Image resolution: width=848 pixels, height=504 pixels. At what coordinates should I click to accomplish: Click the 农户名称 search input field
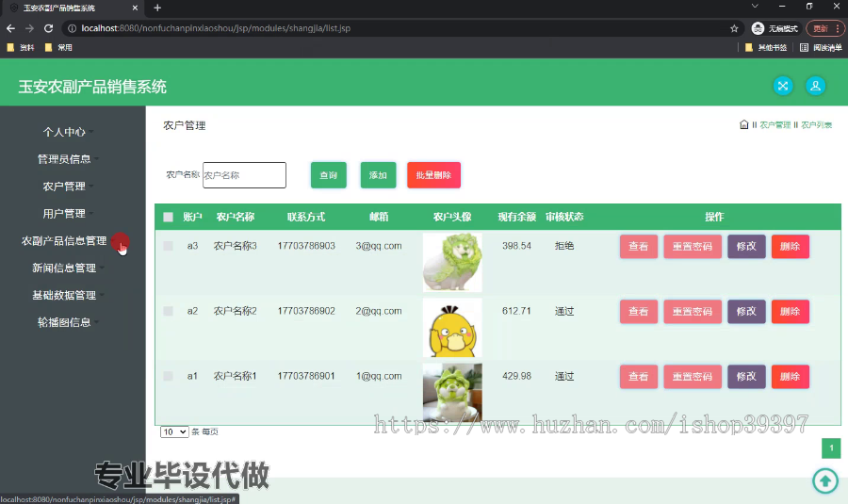(244, 175)
